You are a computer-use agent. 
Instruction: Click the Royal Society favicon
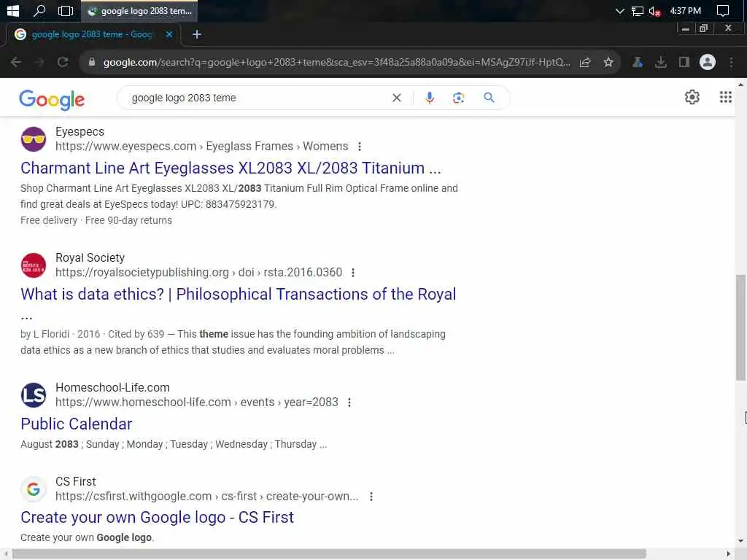(x=34, y=265)
